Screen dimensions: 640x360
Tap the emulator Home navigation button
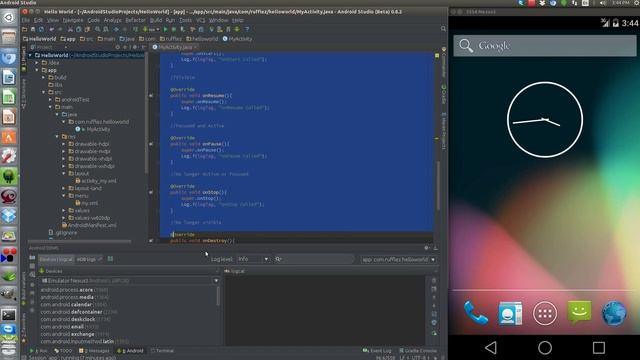pos(545,348)
